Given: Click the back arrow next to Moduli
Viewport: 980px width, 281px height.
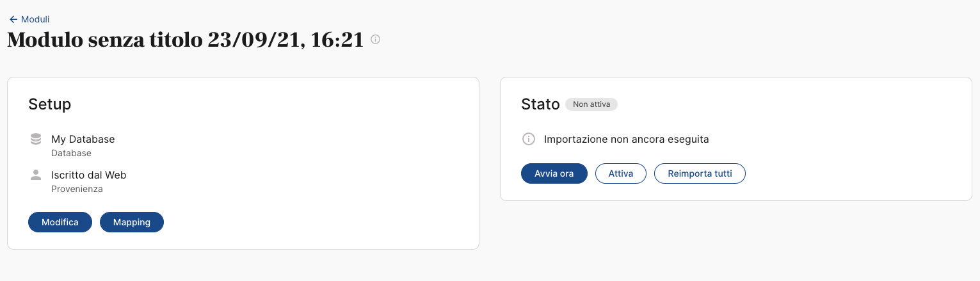Looking at the screenshot, I should [13, 20].
